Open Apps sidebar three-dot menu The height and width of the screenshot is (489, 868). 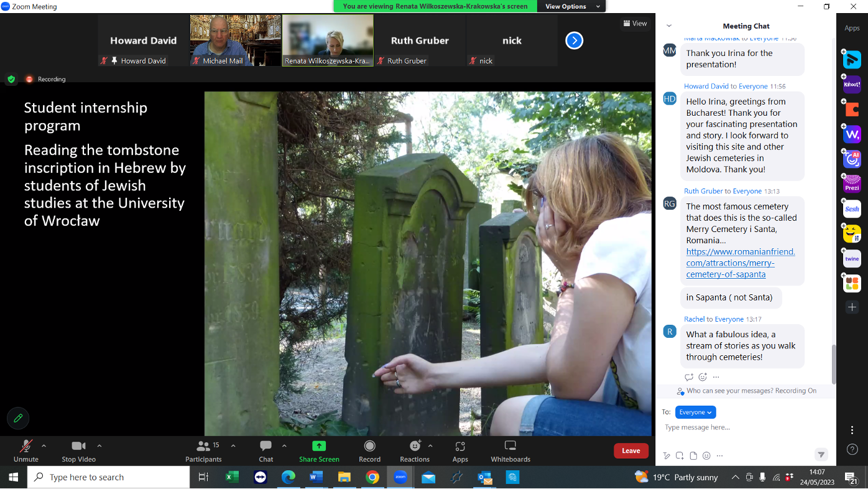coord(852,430)
